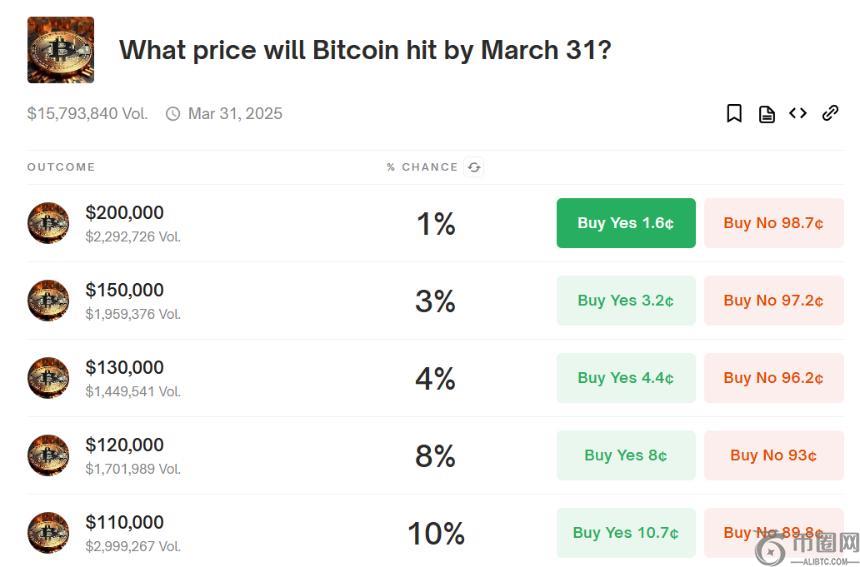Screen dimensions: 860x567
Task: Click the large Bitcoin market thumbnail
Action: point(61,49)
